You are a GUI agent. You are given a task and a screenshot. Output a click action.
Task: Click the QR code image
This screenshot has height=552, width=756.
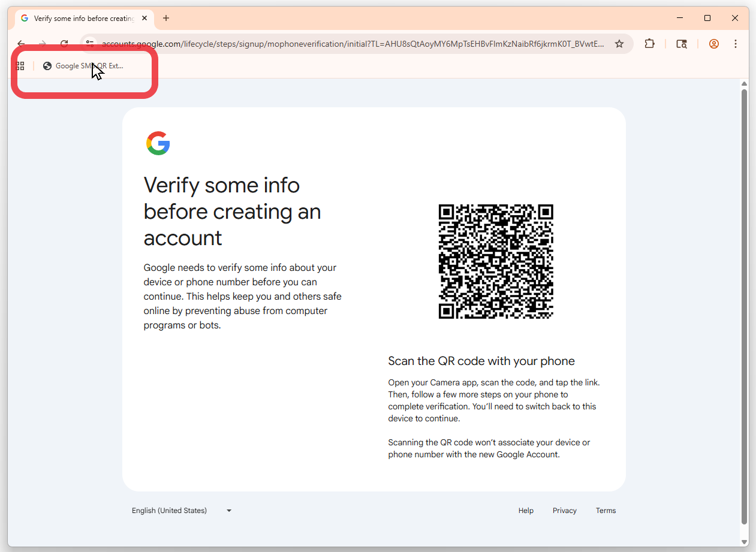pyautogui.click(x=496, y=261)
